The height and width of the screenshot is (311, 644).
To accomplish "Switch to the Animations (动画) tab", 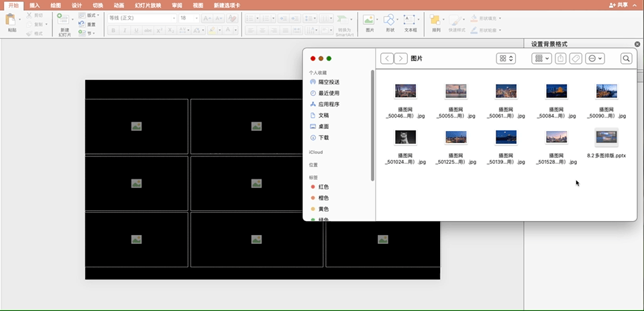I will pos(119,5).
